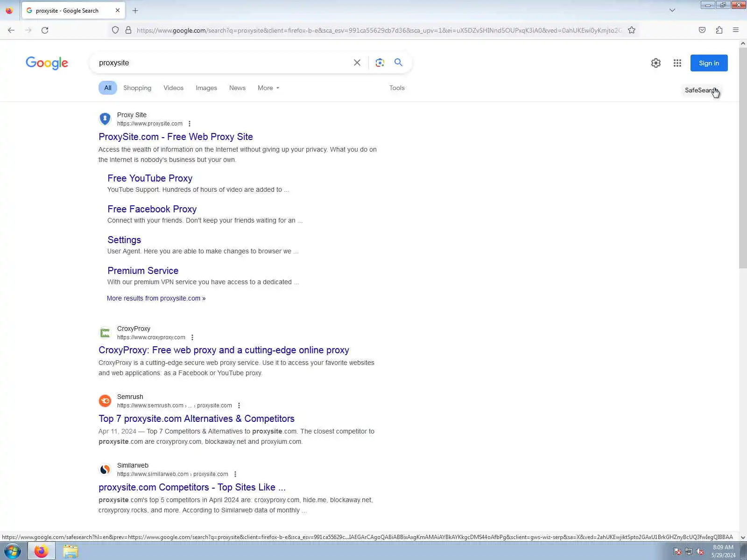Click the vertical page scrollbar thumb

click(x=743, y=157)
